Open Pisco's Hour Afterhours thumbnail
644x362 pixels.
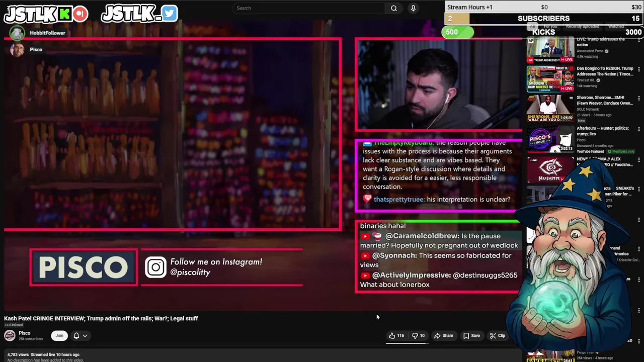550,139
